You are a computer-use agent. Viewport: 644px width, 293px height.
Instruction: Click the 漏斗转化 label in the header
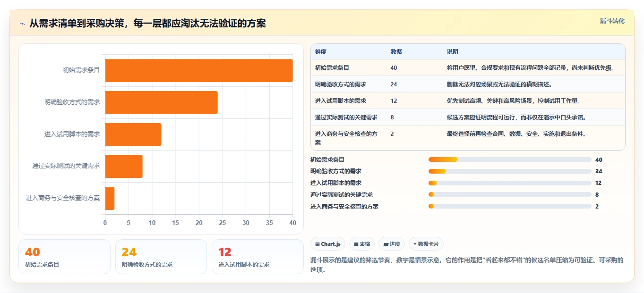tap(612, 21)
